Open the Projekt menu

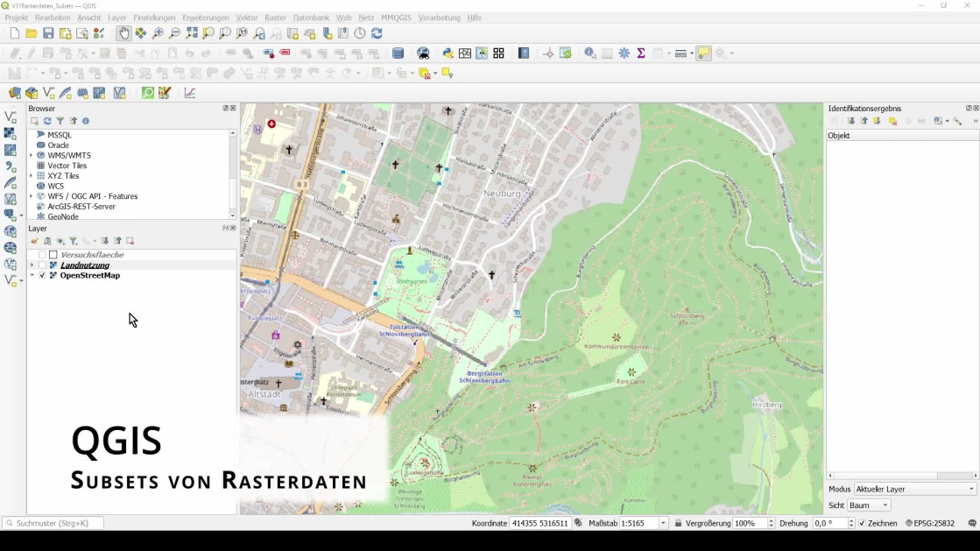(x=17, y=18)
